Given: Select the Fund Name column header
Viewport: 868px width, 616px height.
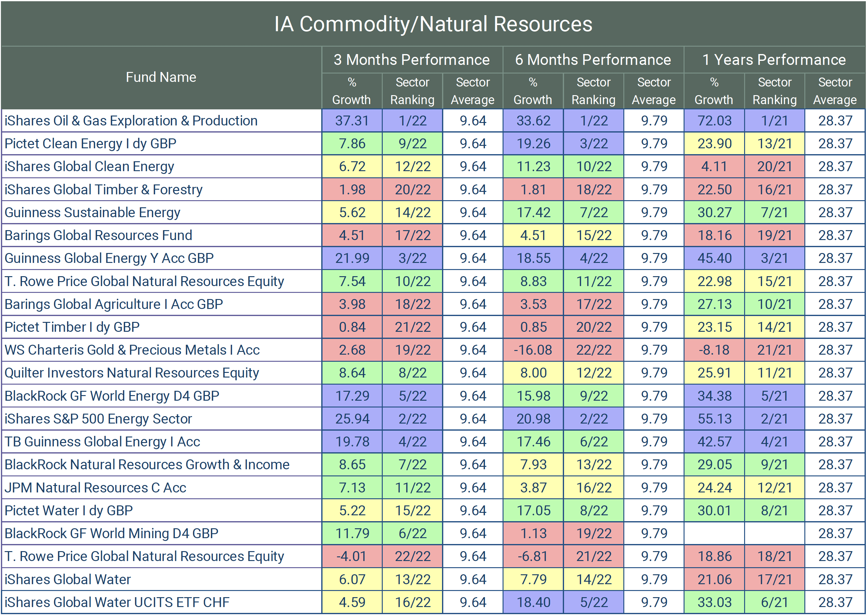Looking at the screenshot, I should click(x=161, y=77).
